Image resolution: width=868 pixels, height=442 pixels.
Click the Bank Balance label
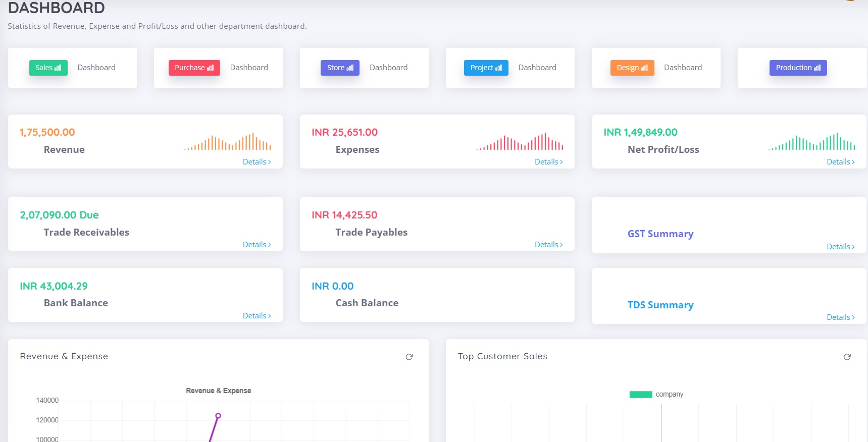tap(76, 303)
